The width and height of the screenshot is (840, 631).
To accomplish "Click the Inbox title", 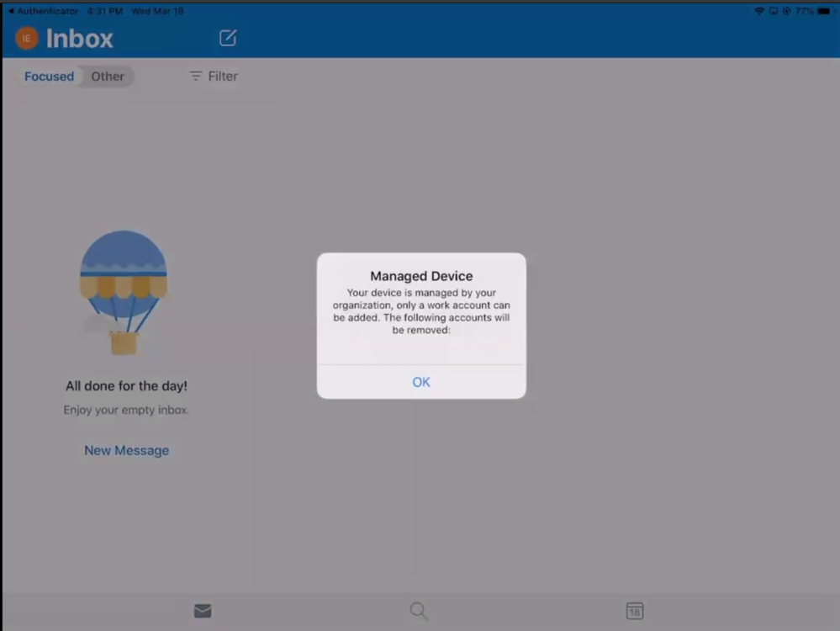I will pos(79,39).
